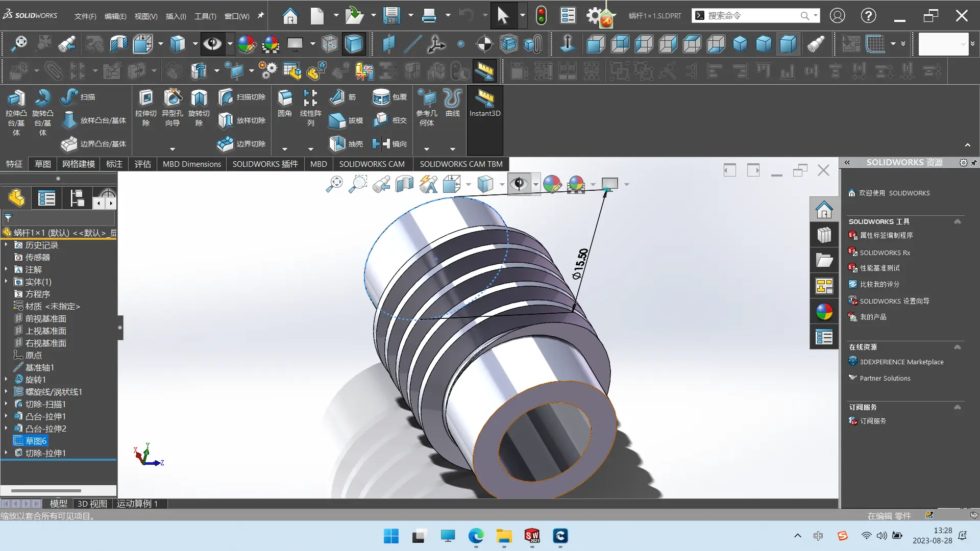Click the 扫描切除 swept cut icon

coord(226,97)
